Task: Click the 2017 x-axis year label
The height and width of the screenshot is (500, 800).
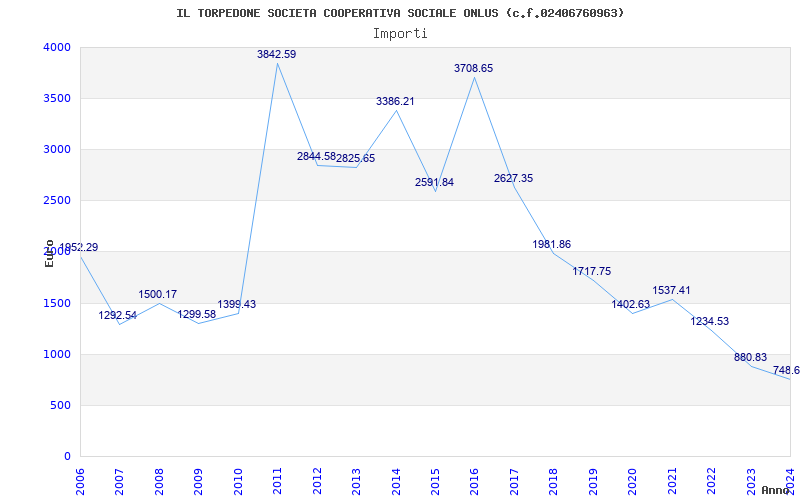Action: click(x=514, y=481)
